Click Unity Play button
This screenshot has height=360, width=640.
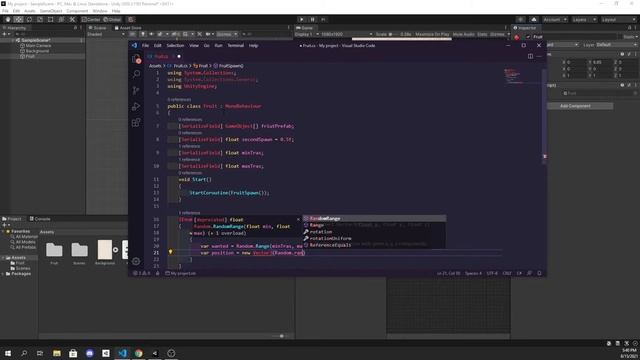coord(302,20)
